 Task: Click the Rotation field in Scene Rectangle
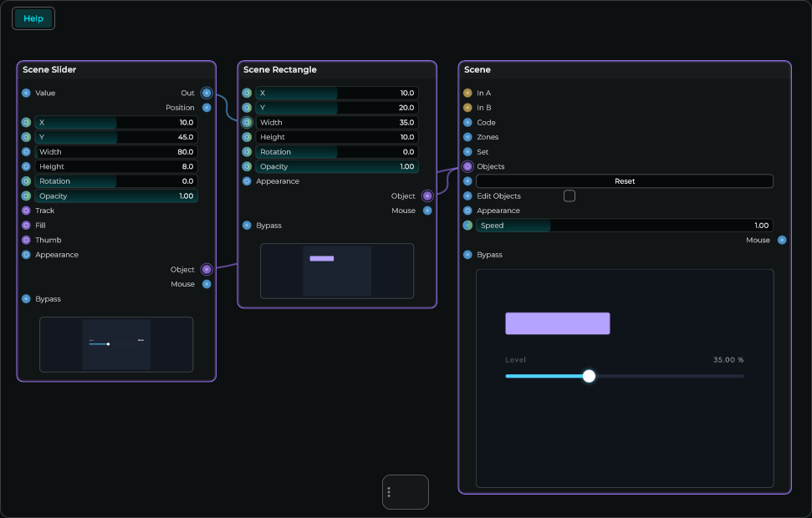(x=337, y=152)
